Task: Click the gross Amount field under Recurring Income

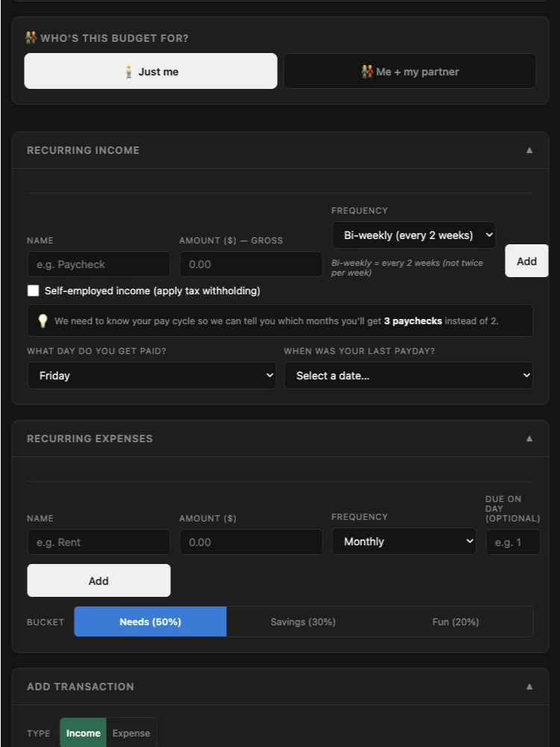Action: click(251, 264)
